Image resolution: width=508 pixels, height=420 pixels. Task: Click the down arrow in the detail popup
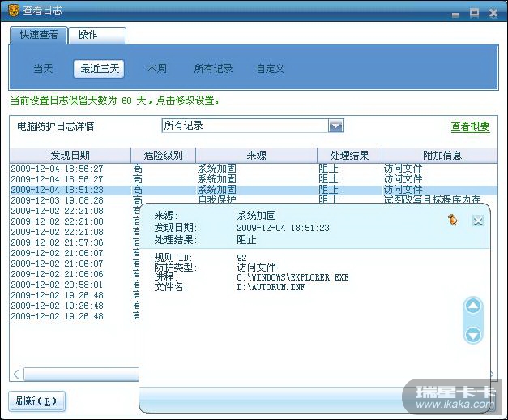coord(473,335)
